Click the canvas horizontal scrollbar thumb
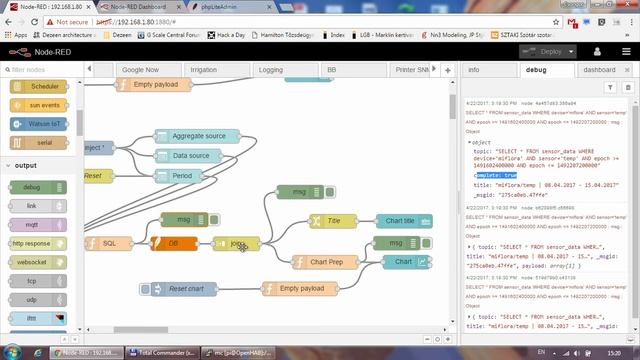Screen dimensions: 640x360 click(141, 329)
